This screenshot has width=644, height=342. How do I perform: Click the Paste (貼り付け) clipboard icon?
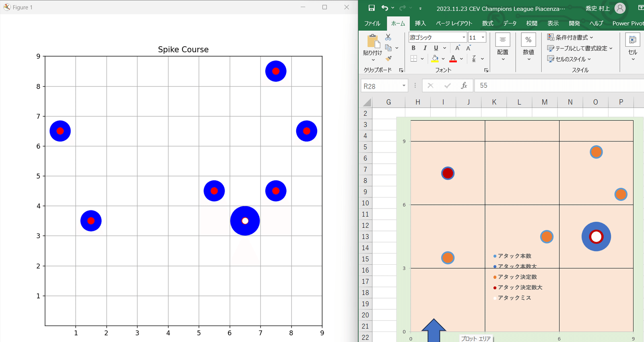click(x=373, y=41)
